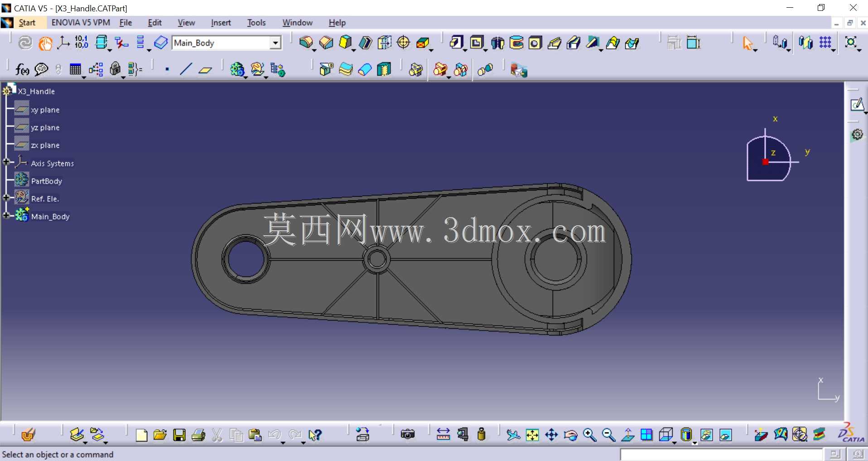Open the Insert menu

coord(221,23)
